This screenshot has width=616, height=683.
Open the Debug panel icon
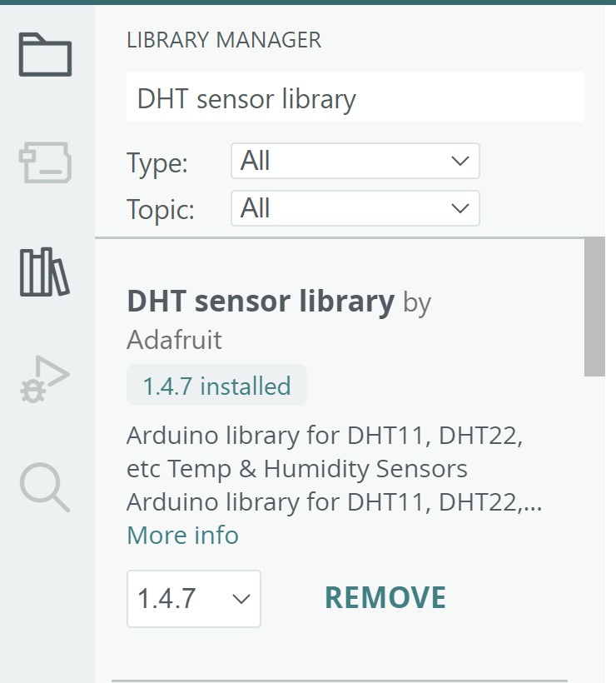pos(46,380)
